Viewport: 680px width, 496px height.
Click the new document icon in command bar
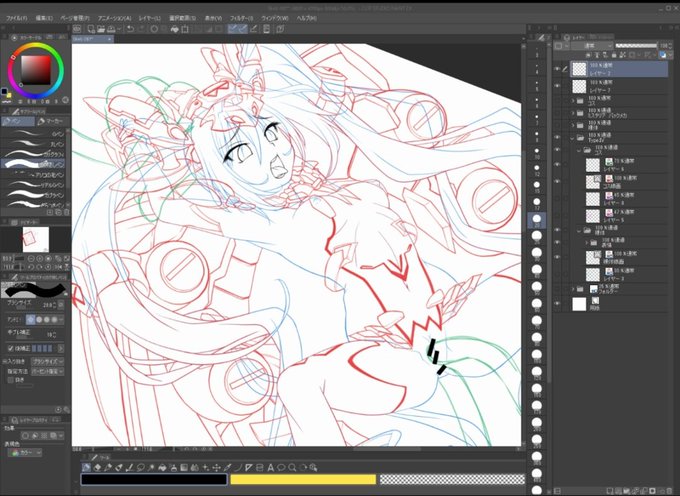[91, 29]
